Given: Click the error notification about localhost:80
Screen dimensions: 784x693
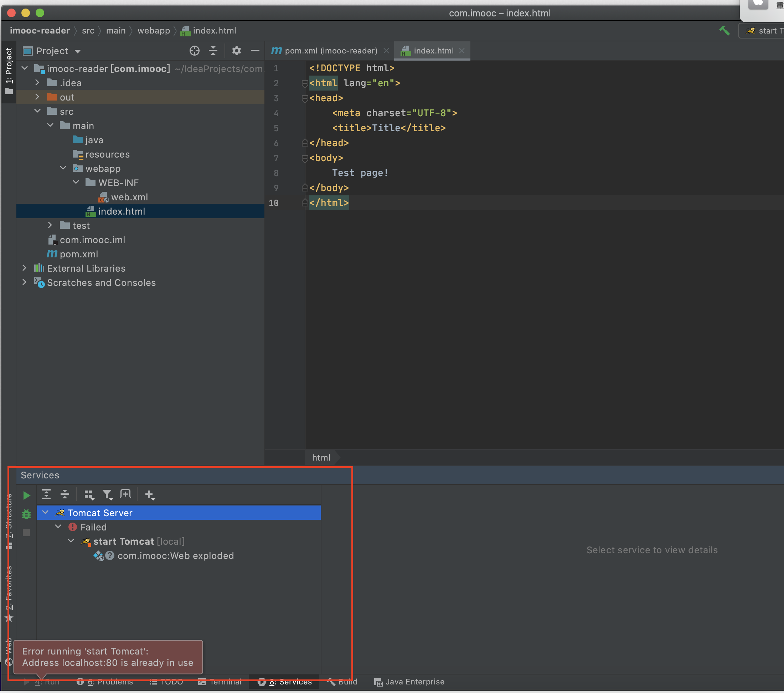Looking at the screenshot, I should pyautogui.click(x=108, y=657).
